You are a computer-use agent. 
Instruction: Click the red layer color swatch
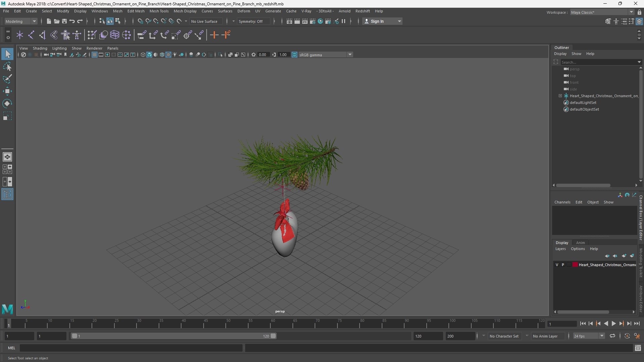tap(575, 265)
